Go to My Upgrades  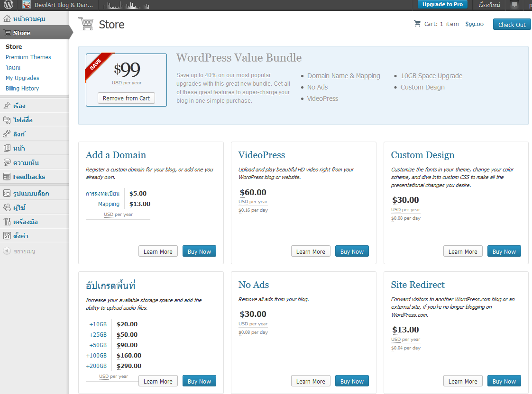pyautogui.click(x=22, y=78)
